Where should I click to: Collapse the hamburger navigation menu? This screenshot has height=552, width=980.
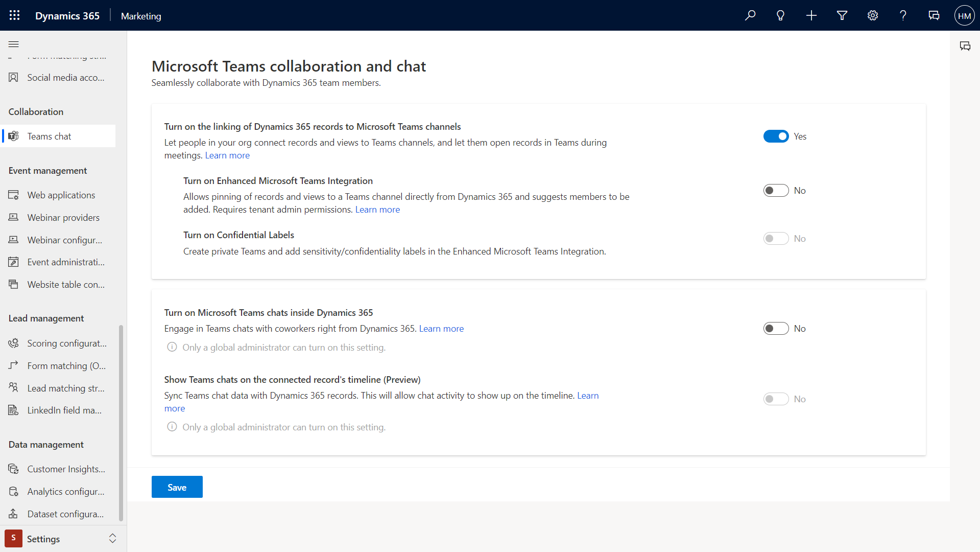point(14,44)
